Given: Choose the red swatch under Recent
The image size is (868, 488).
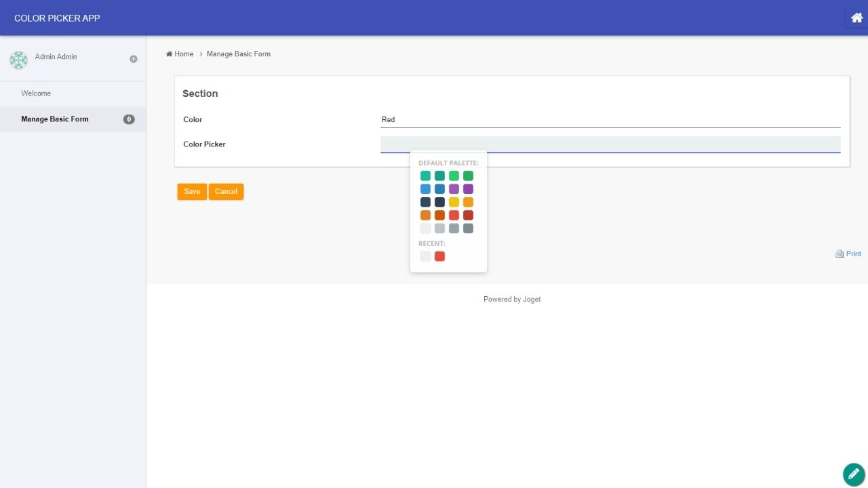Looking at the screenshot, I should [x=439, y=256].
